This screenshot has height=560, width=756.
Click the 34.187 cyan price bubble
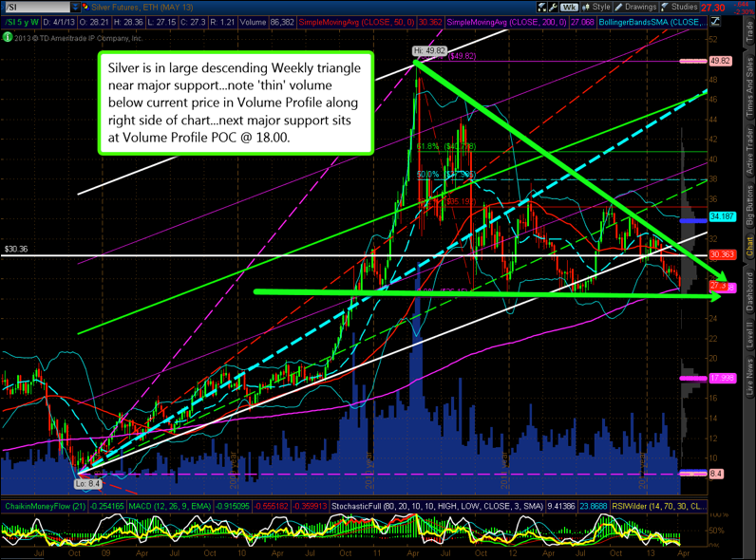click(722, 216)
